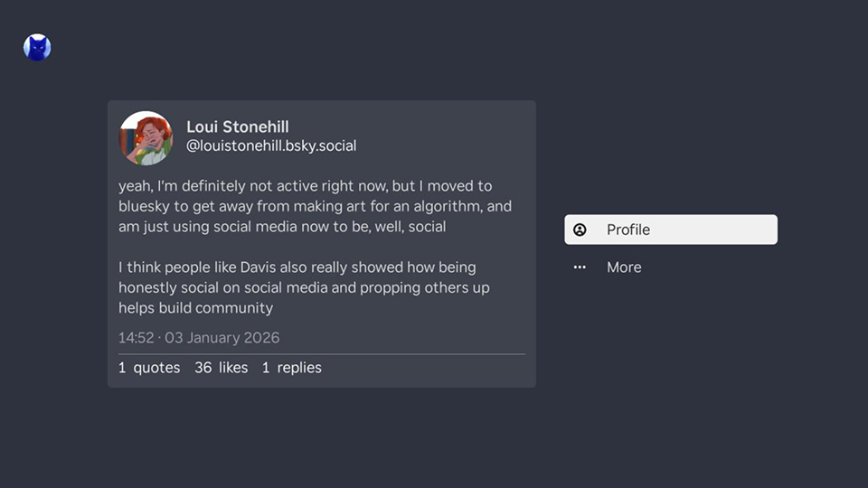
Task: Click the divider line above post stats
Action: coord(321,353)
